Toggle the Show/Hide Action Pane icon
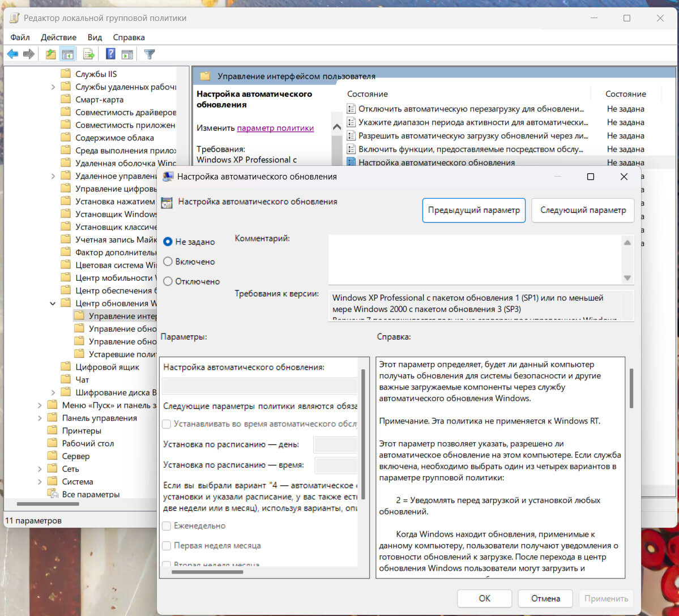Image resolution: width=679 pixels, height=616 pixels. click(127, 54)
